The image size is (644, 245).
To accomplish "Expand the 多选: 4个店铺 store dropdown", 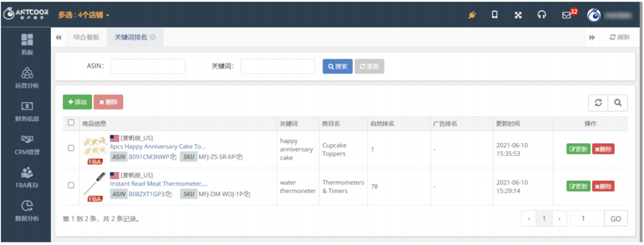I will coord(84,15).
